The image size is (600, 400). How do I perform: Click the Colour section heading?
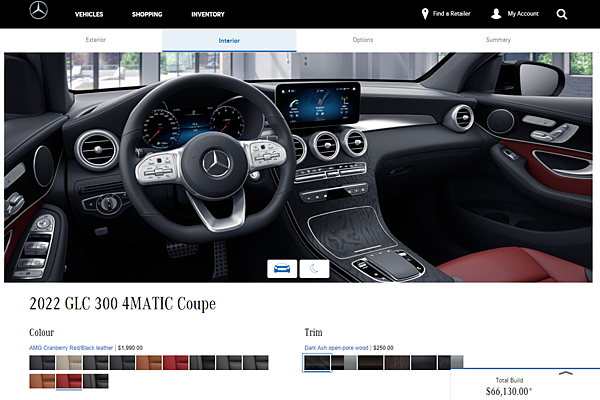coord(42,332)
